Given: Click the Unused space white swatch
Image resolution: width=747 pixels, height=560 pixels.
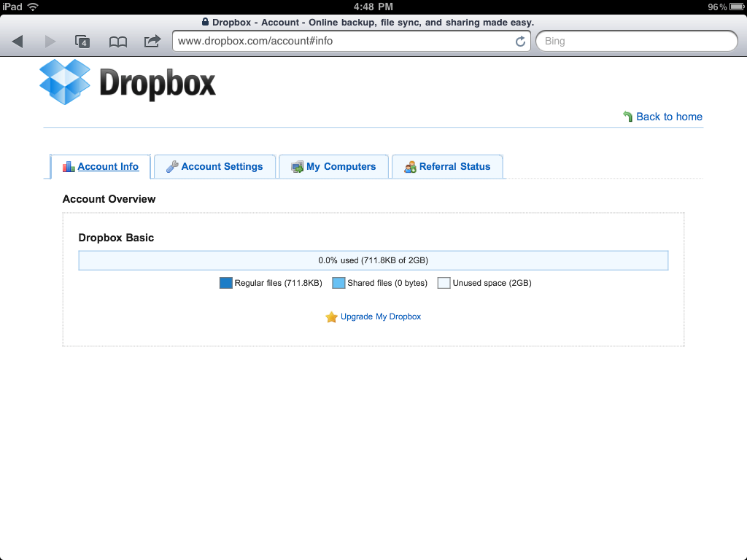Looking at the screenshot, I should tap(444, 283).
